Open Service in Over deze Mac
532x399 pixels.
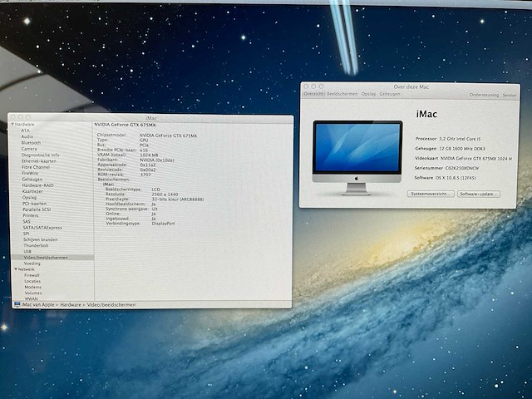(x=510, y=96)
